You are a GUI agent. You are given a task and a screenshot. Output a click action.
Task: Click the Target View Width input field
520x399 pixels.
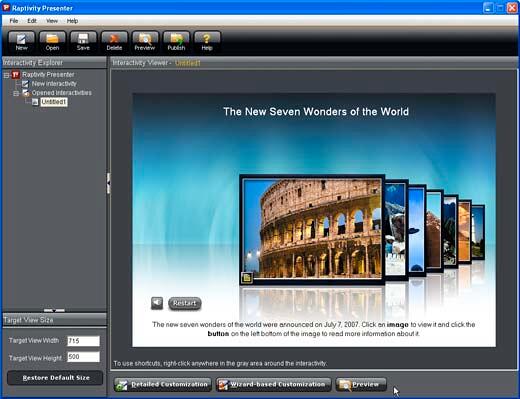coord(83,341)
